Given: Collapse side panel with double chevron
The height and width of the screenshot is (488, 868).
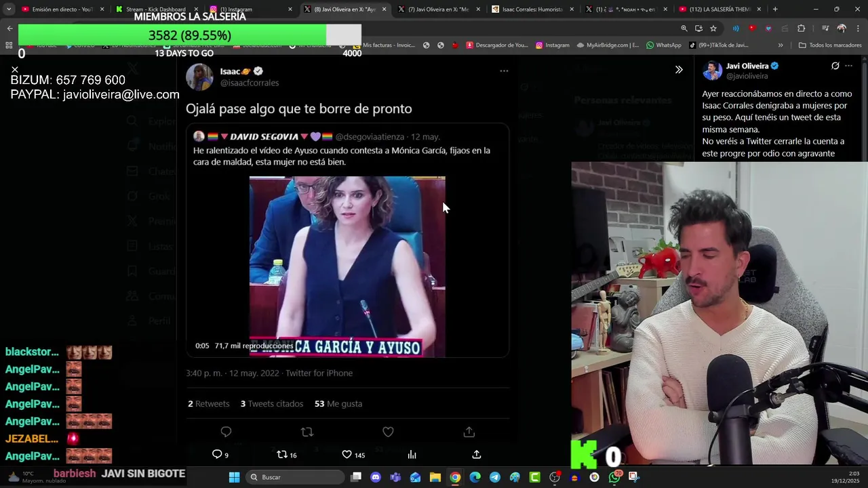Looking at the screenshot, I should pyautogui.click(x=679, y=70).
